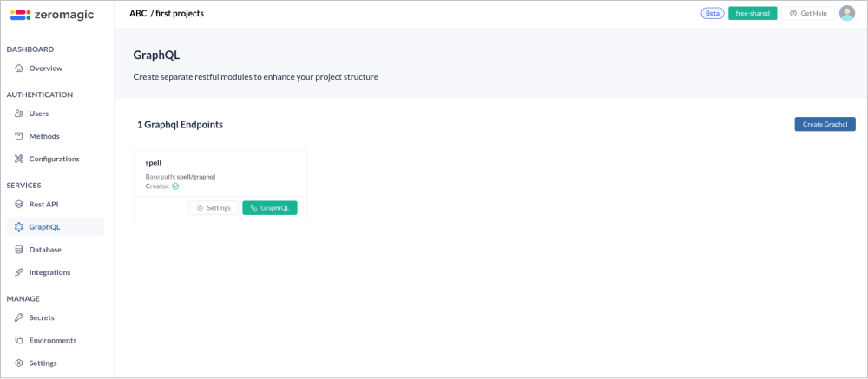Open Secrets under Manage
Image resolution: width=868 pixels, height=379 pixels.
tap(56, 318)
